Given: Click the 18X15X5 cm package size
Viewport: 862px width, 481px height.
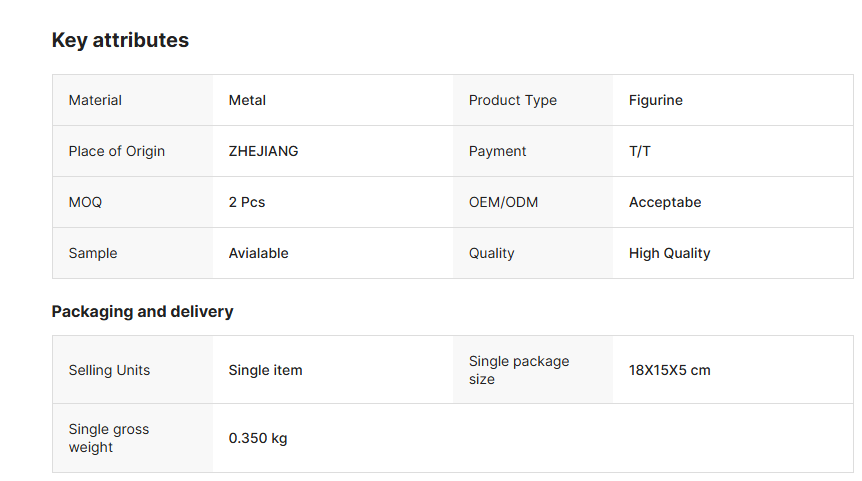Looking at the screenshot, I should point(669,370).
